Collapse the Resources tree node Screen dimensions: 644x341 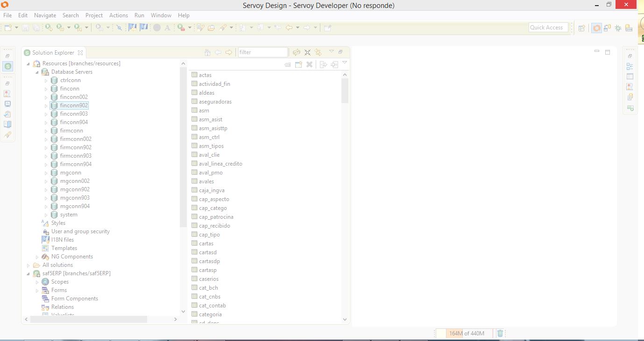pos(28,64)
